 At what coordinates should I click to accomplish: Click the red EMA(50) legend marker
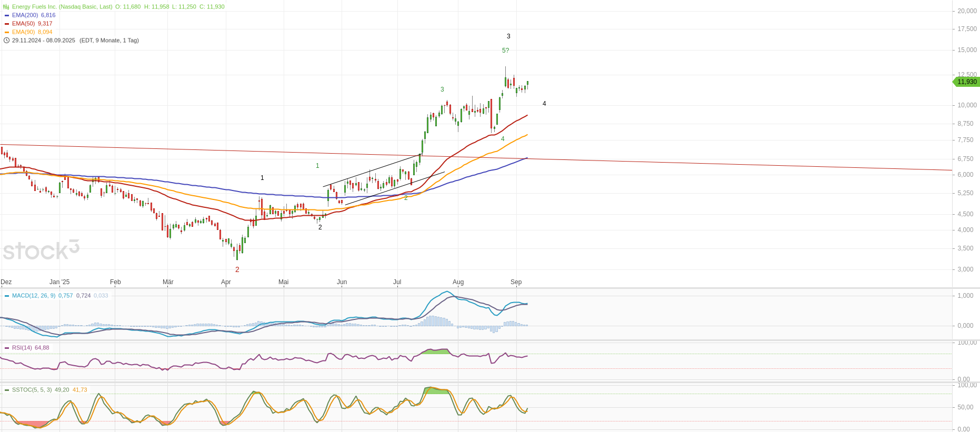(x=7, y=24)
